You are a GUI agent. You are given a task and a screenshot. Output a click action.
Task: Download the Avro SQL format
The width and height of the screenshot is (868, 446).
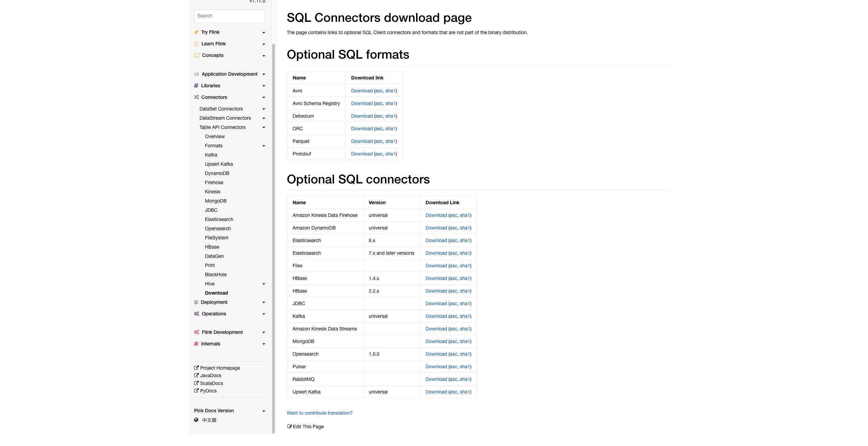click(x=362, y=91)
